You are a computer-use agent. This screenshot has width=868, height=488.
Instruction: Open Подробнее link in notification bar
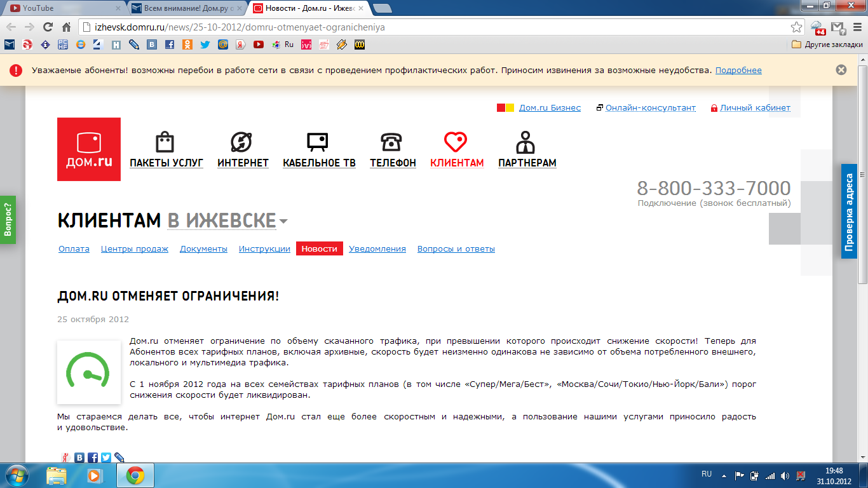(738, 71)
